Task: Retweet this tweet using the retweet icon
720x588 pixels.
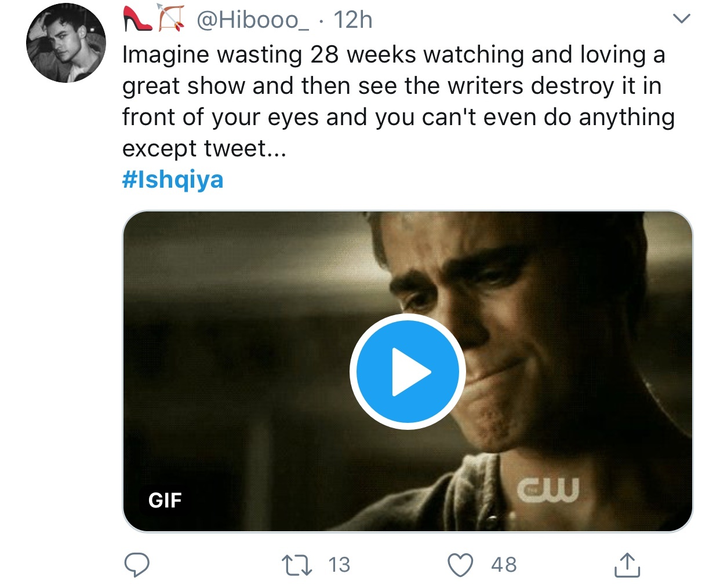Action: coord(297,565)
